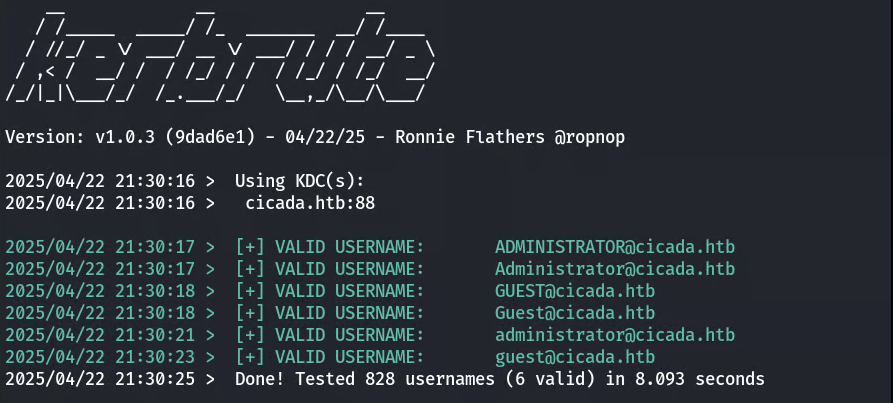The height and width of the screenshot is (403, 893).
Task: Click the 'Using KDC(s):' text
Action: (x=300, y=180)
